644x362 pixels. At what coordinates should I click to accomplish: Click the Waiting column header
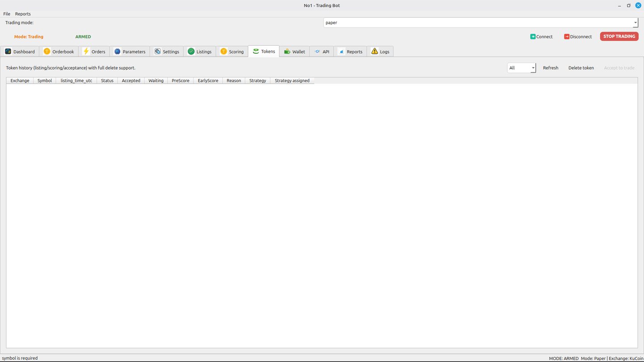156,80
